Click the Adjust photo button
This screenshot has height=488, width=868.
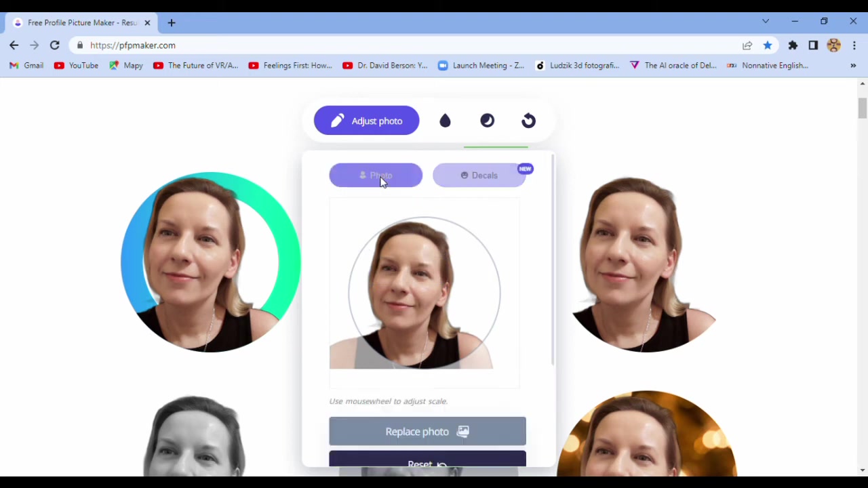point(366,121)
